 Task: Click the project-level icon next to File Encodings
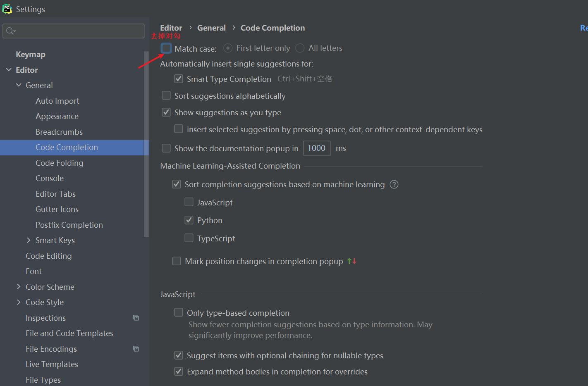(136, 349)
